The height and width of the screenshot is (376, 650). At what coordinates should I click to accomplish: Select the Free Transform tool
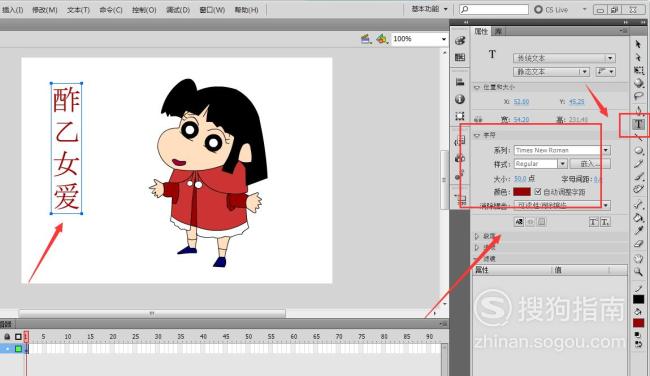click(638, 70)
